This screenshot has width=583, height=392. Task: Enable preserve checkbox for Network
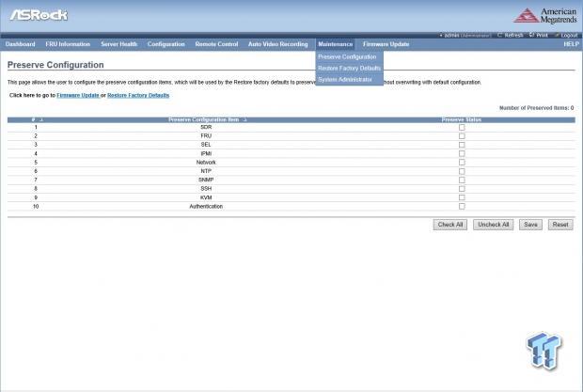click(462, 163)
